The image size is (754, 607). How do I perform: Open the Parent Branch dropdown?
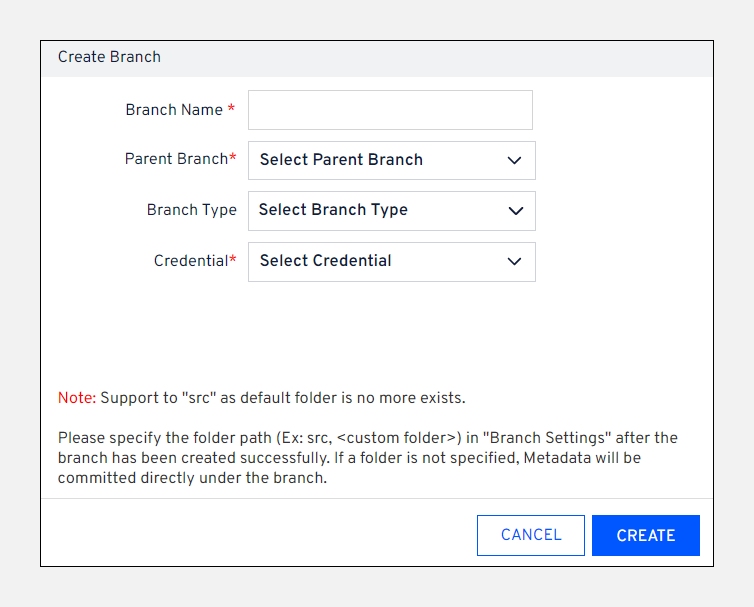coord(391,160)
